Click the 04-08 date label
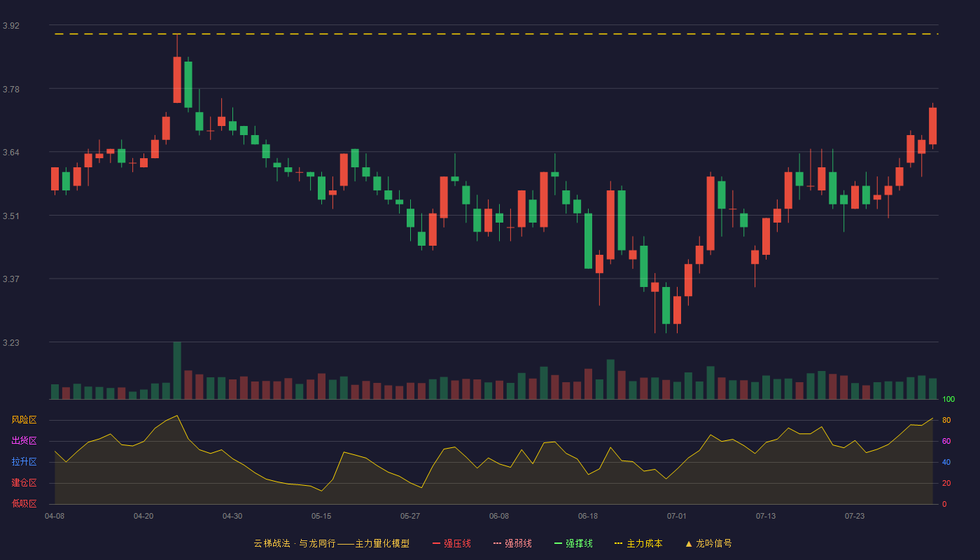The height and width of the screenshot is (560, 980). (x=55, y=516)
